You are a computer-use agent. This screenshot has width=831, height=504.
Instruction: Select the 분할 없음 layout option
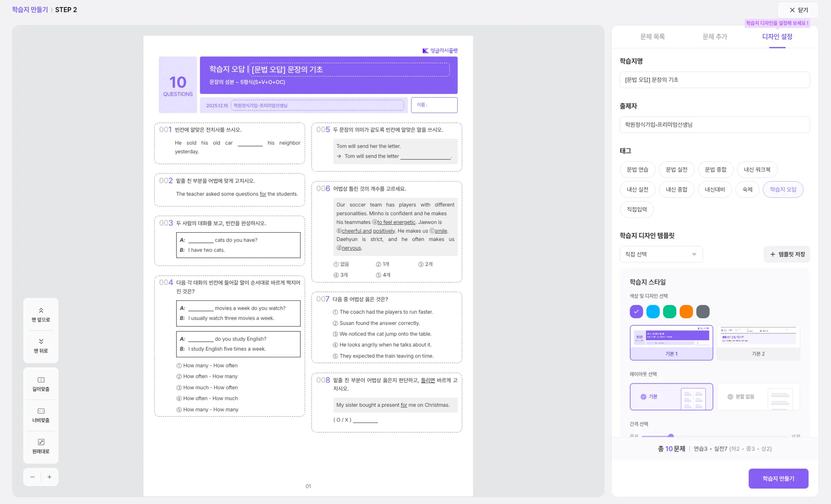[x=758, y=397]
